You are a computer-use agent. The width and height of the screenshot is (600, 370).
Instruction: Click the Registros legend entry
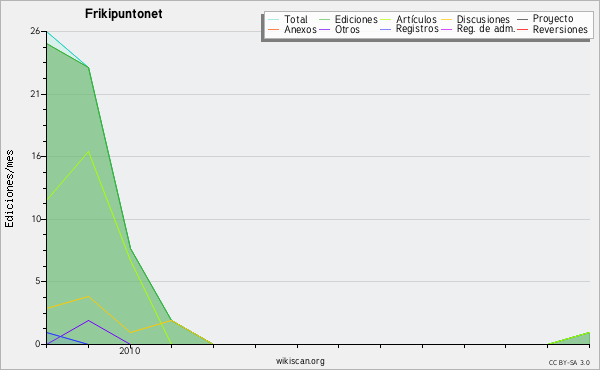(x=409, y=29)
